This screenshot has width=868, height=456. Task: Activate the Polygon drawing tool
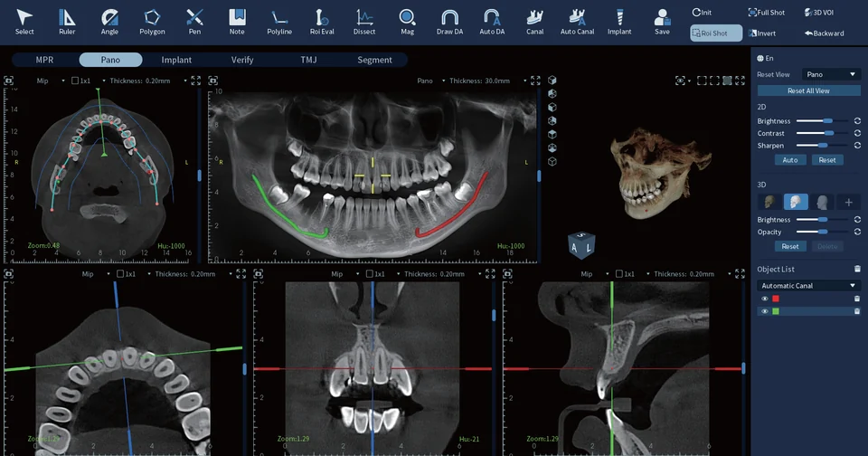[152, 22]
